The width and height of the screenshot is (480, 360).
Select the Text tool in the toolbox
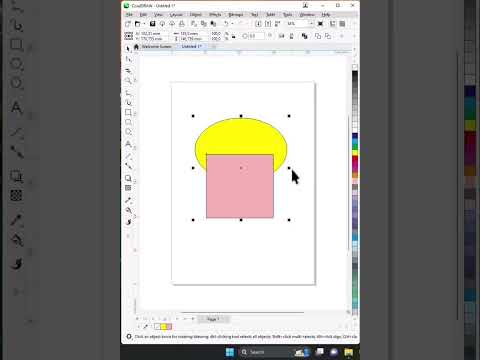point(128,144)
